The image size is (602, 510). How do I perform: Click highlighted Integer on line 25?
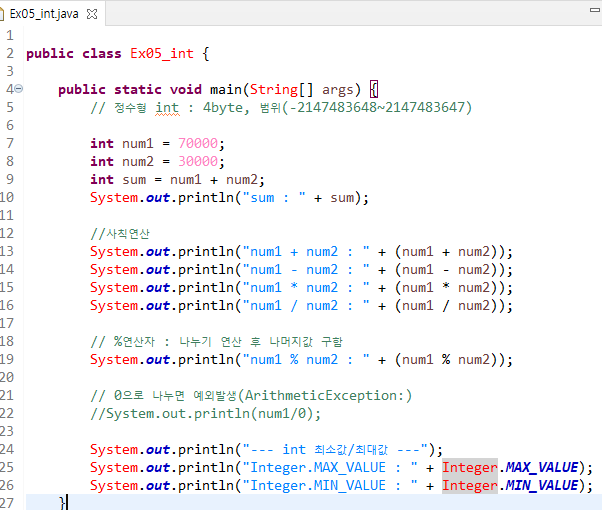[x=470, y=467]
